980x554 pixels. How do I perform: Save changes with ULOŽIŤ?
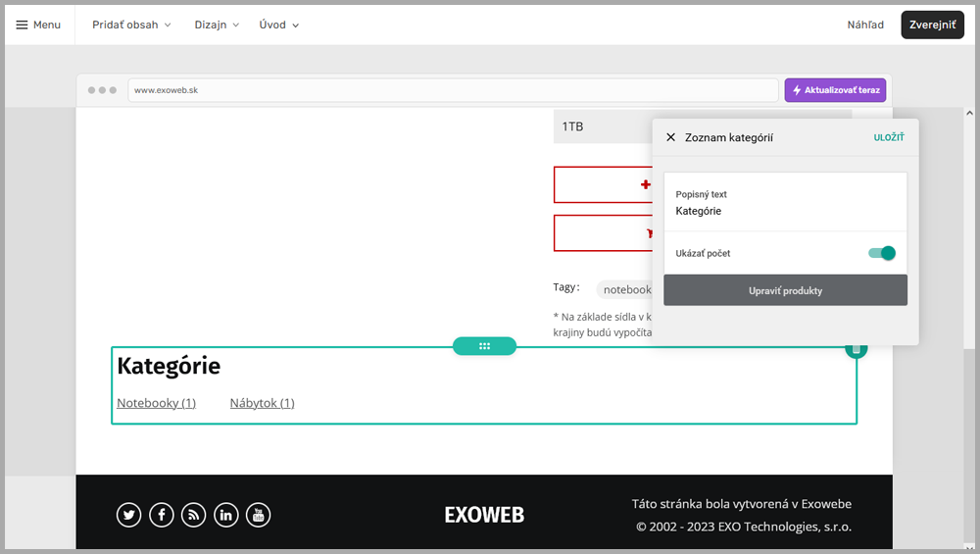(889, 138)
